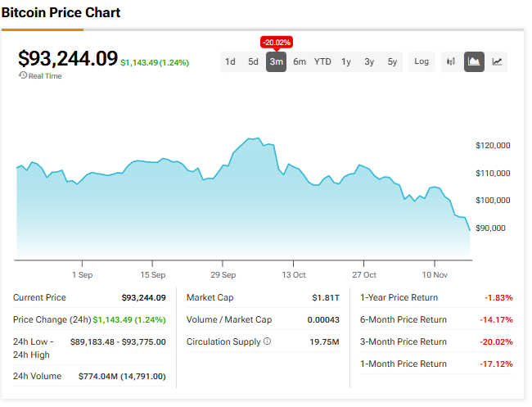Image resolution: width=532 pixels, height=407 pixels.
Task: Show year-to-date (YTD) chart
Action: [x=323, y=61]
